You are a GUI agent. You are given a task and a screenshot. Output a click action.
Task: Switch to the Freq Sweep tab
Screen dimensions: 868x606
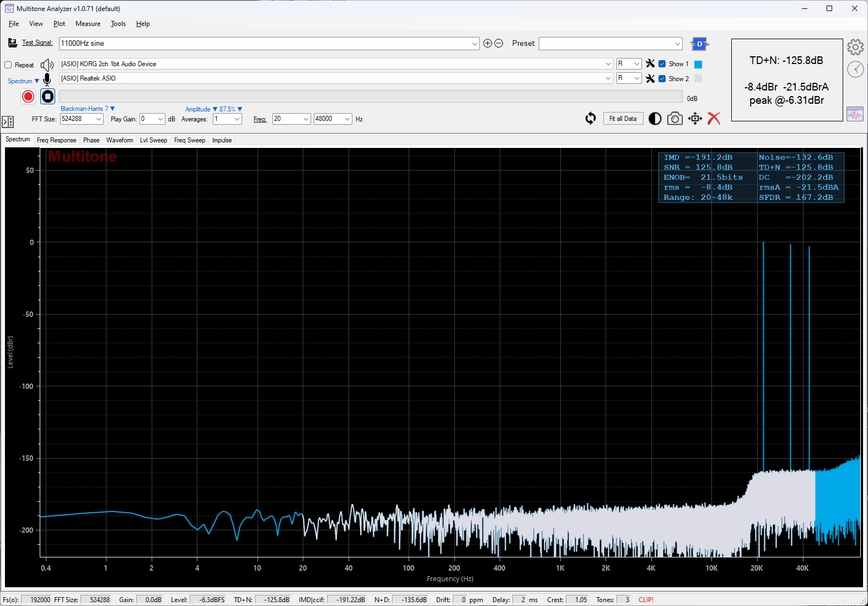(x=190, y=140)
